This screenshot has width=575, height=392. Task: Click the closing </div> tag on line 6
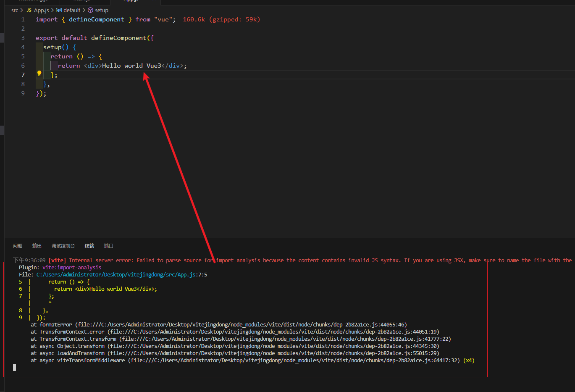[x=173, y=66]
